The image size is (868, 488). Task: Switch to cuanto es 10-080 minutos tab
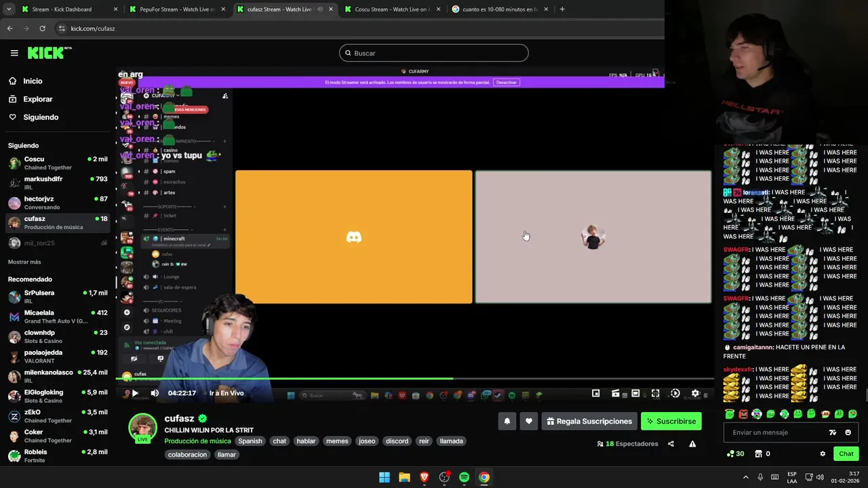[x=500, y=9]
